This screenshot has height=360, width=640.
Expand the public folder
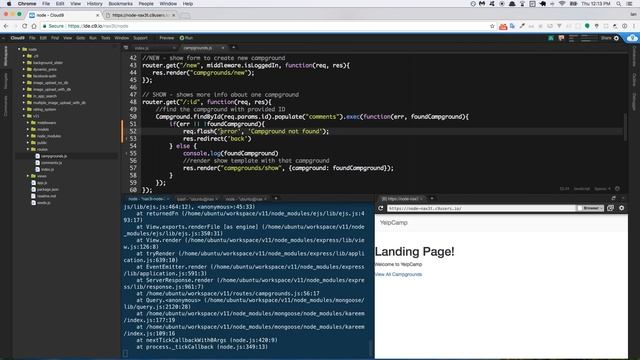click(x=28, y=142)
